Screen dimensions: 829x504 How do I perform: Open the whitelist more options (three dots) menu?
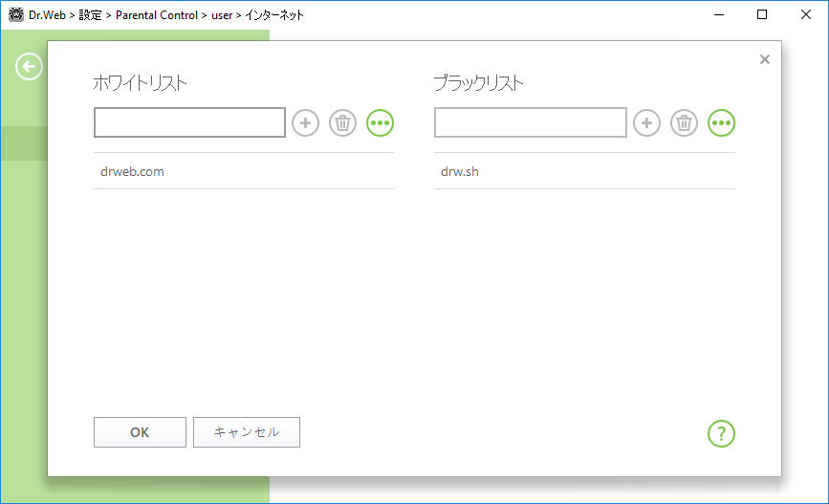(381, 123)
